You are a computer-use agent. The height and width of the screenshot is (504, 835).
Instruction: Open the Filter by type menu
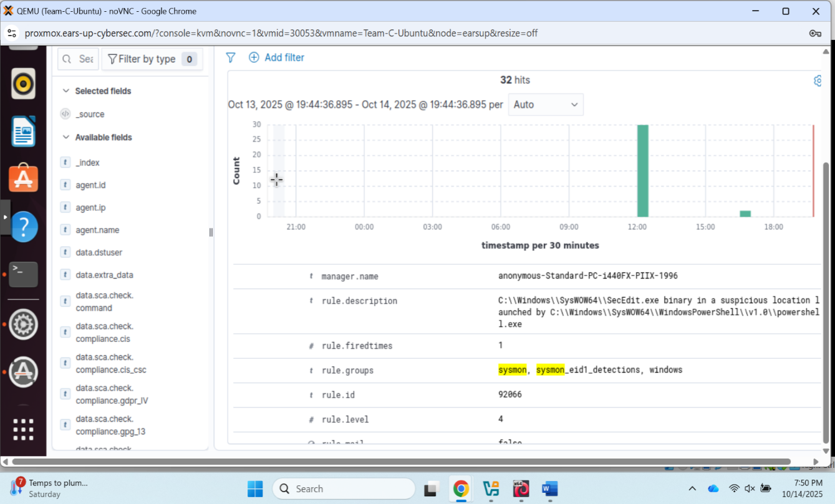tap(152, 59)
